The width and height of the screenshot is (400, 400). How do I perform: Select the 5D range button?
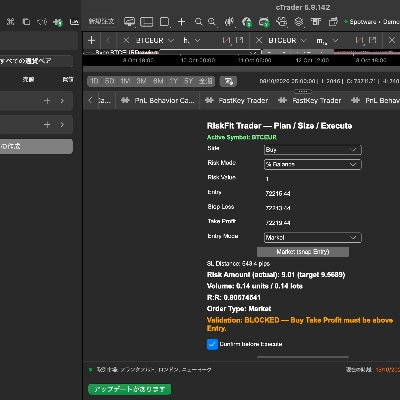[109, 81]
